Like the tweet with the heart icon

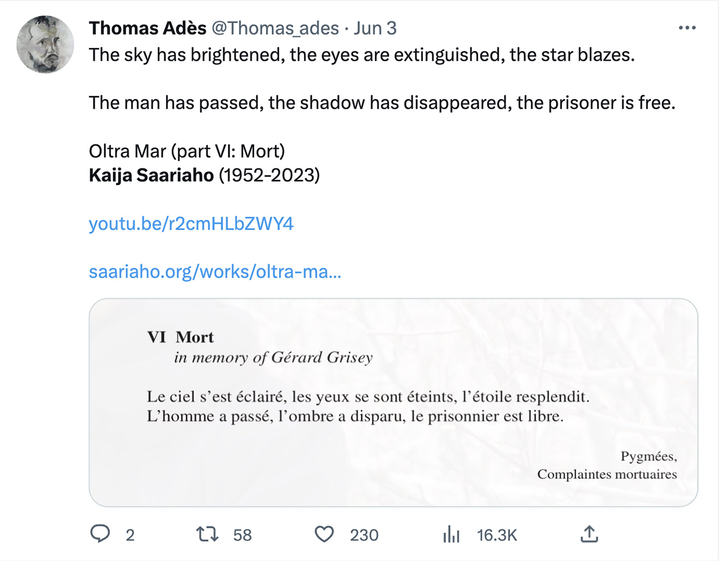click(x=325, y=534)
